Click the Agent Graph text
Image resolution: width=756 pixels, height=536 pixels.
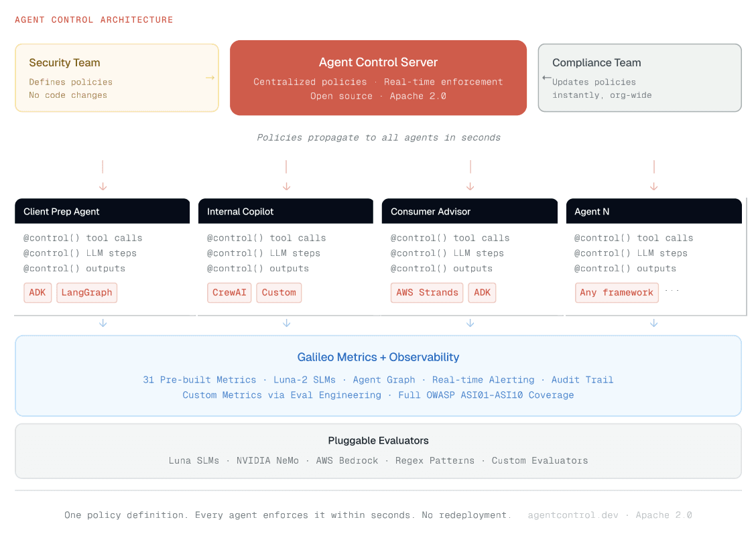tap(384, 380)
